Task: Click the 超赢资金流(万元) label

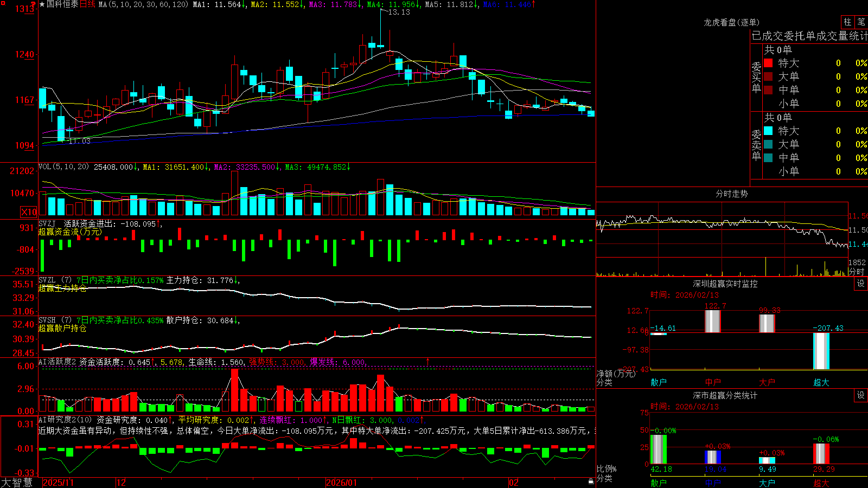Action: pos(70,232)
